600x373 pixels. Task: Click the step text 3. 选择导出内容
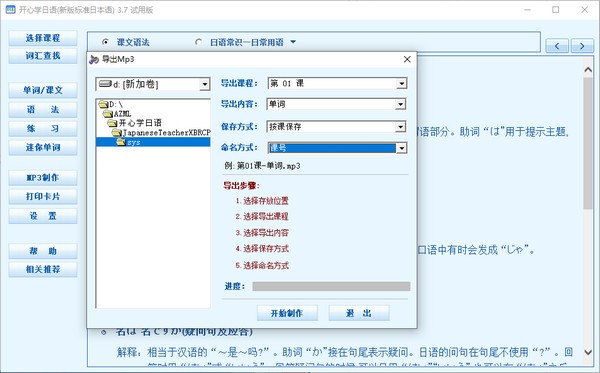[x=262, y=233]
